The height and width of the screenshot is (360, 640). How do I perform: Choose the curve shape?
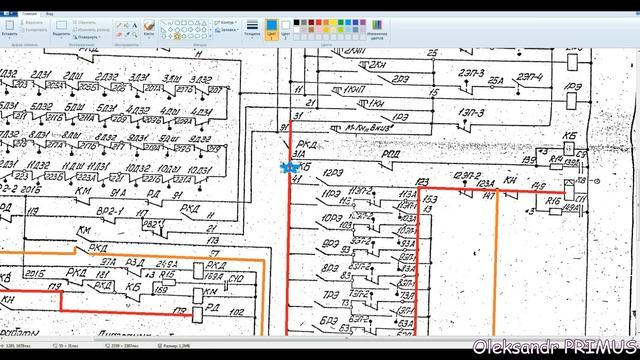(x=170, y=23)
